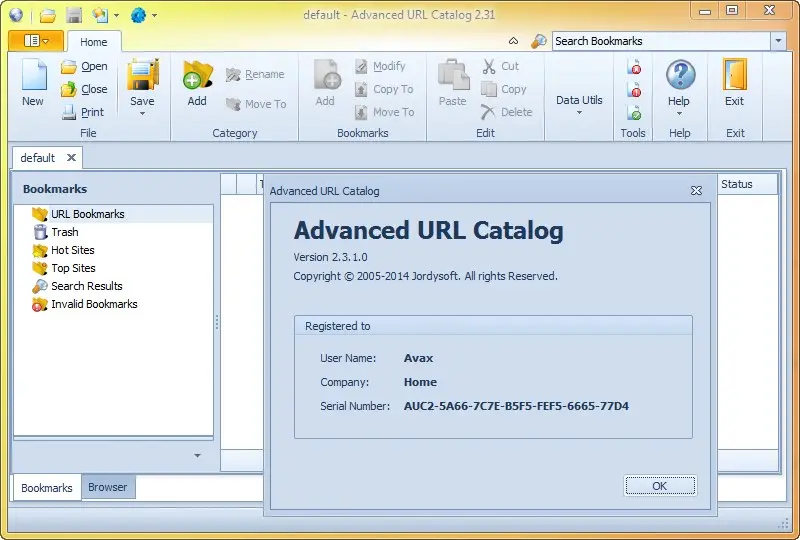
Task: Delete the selected item
Action: pos(507,112)
